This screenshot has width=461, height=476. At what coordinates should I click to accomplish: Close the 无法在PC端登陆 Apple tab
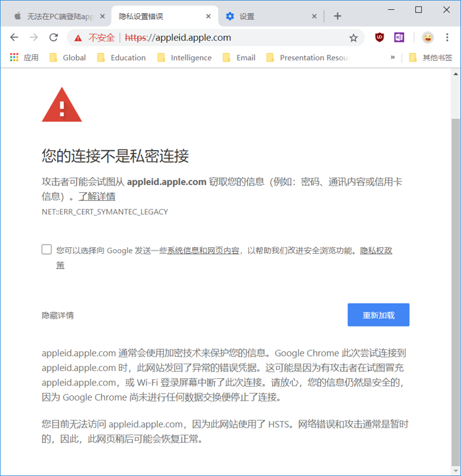click(102, 17)
